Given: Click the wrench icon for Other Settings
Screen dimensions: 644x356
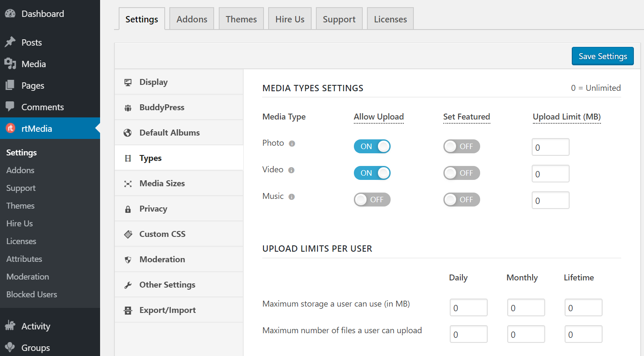Looking at the screenshot, I should pyautogui.click(x=128, y=285).
